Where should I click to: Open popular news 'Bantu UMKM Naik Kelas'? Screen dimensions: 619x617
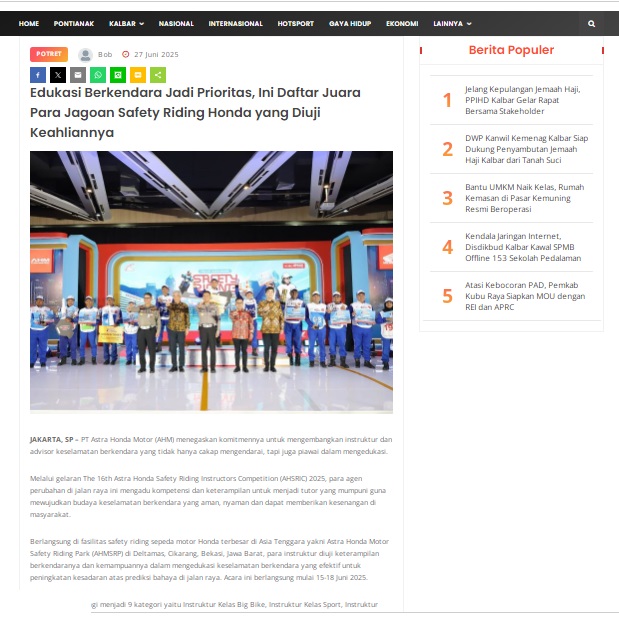click(x=525, y=198)
